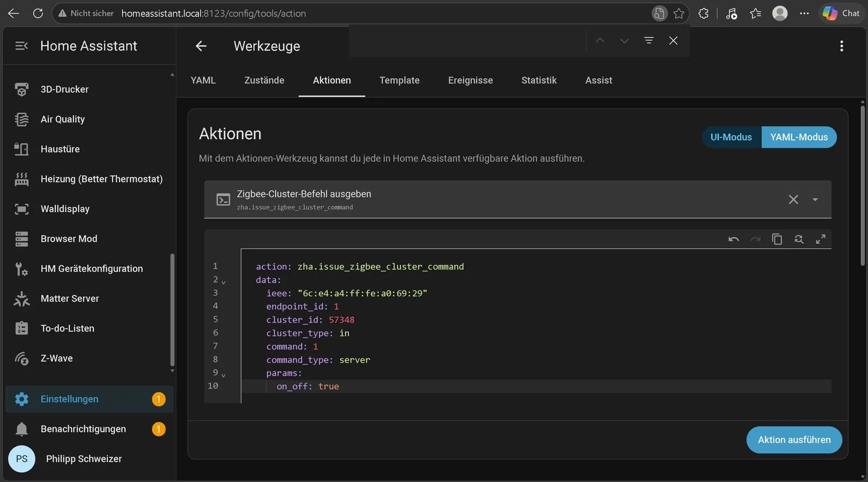The height and width of the screenshot is (482, 868).
Task: Fold the data block at line 2
Action: pos(224,282)
